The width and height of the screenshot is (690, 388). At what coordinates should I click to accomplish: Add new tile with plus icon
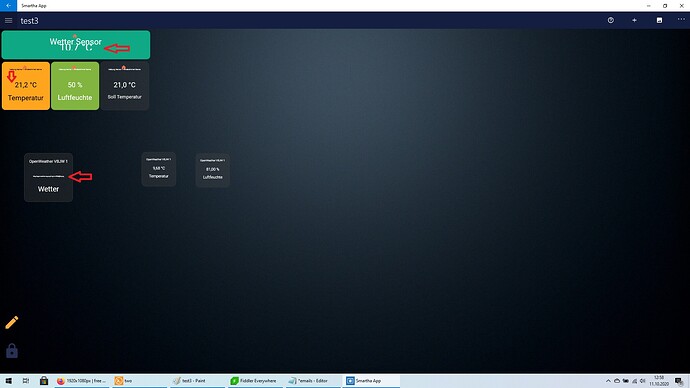(635, 20)
